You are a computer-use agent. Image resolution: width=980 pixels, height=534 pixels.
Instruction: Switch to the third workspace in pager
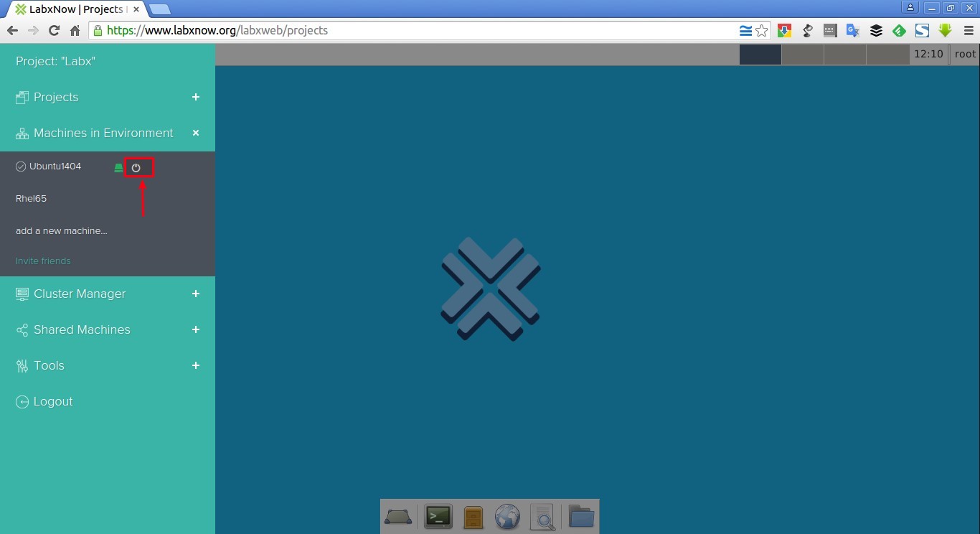tap(845, 54)
